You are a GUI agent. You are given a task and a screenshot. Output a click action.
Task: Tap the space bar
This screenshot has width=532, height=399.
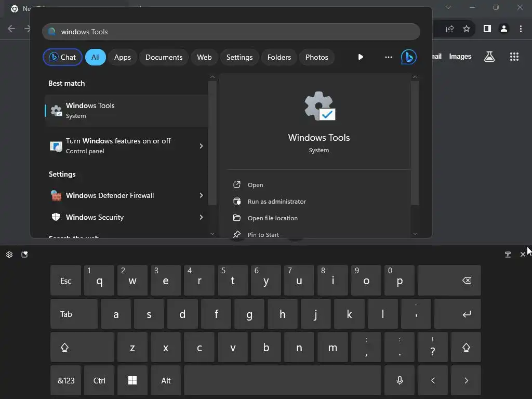[x=283, y=381]
